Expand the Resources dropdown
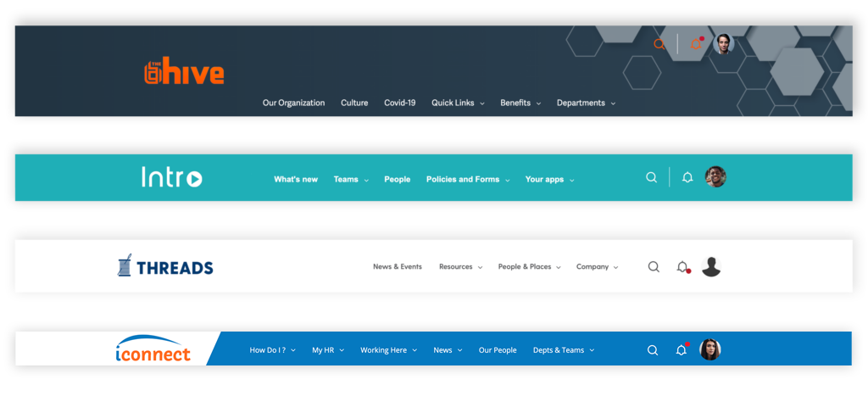Image resolution: width=868 pixels, height=396 pixels. coord(460,267)
